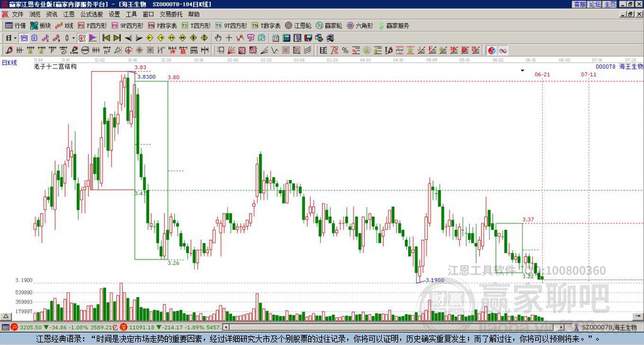This screenshot has width=644, height=345.
Task: Open the 浏览 menu
Action: 35,14
